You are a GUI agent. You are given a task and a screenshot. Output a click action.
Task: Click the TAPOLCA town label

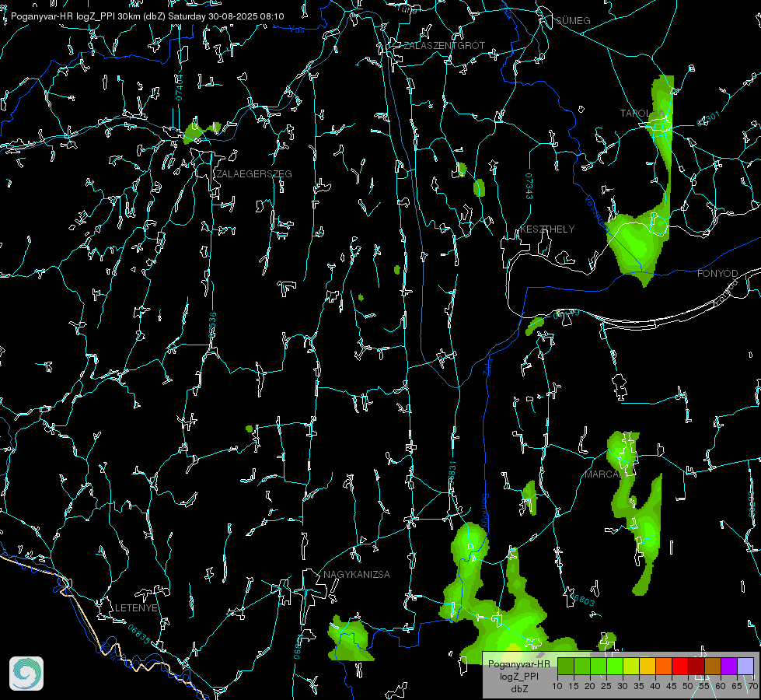click(642, 114)
